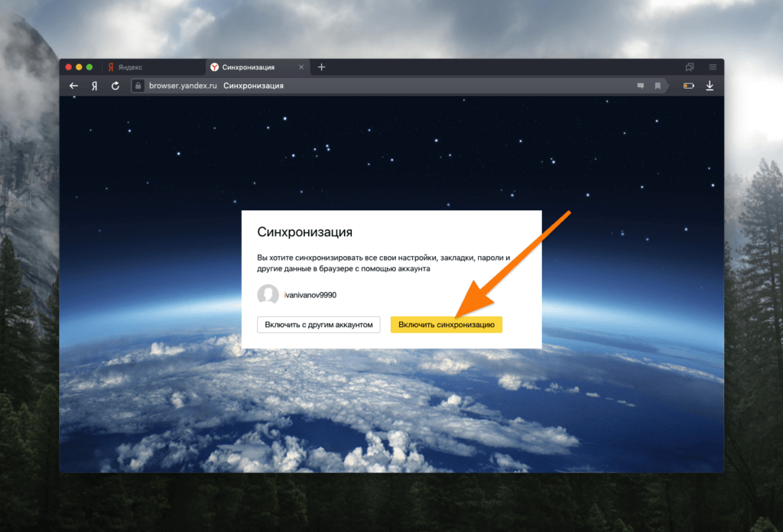Click Включить синхронизацию button

pyautogui.click(x=447, y=324)
